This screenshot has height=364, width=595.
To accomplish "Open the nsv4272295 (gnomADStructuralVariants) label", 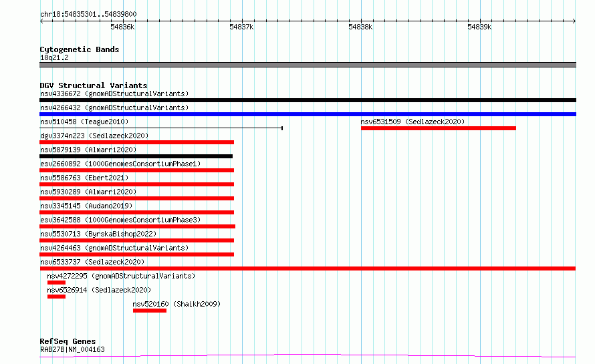I will 121,276.
